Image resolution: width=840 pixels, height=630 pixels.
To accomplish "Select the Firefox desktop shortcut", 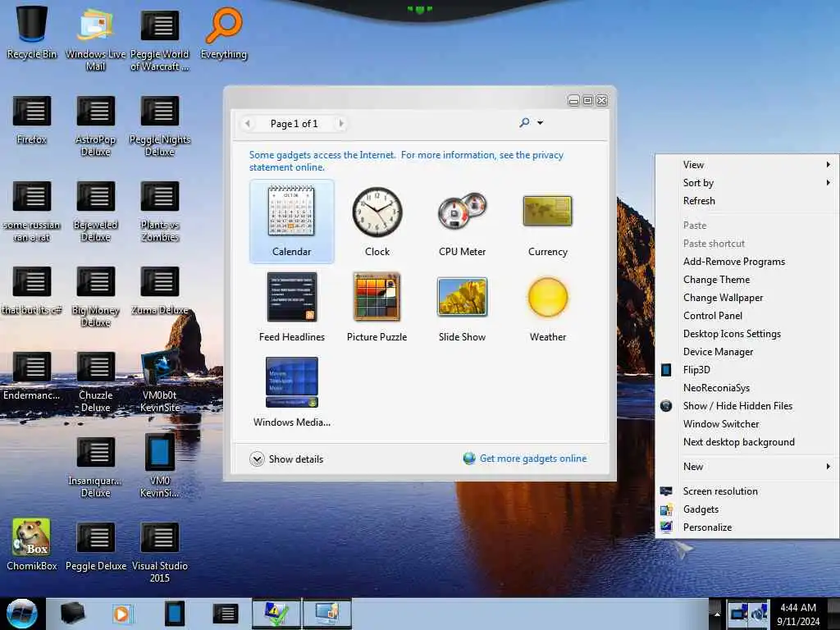I will [x=32, y=120].
